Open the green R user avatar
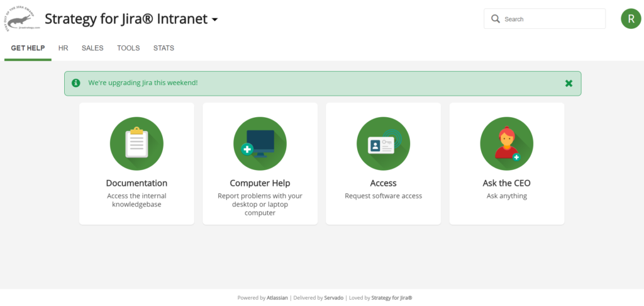This screenshot has height=306, width=644. [x=631, y=19]
